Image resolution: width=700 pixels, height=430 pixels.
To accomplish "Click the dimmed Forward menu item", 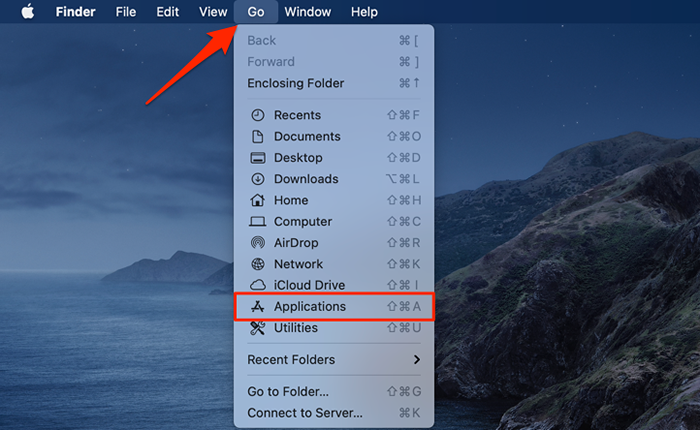I will click(x=334, y=62).
